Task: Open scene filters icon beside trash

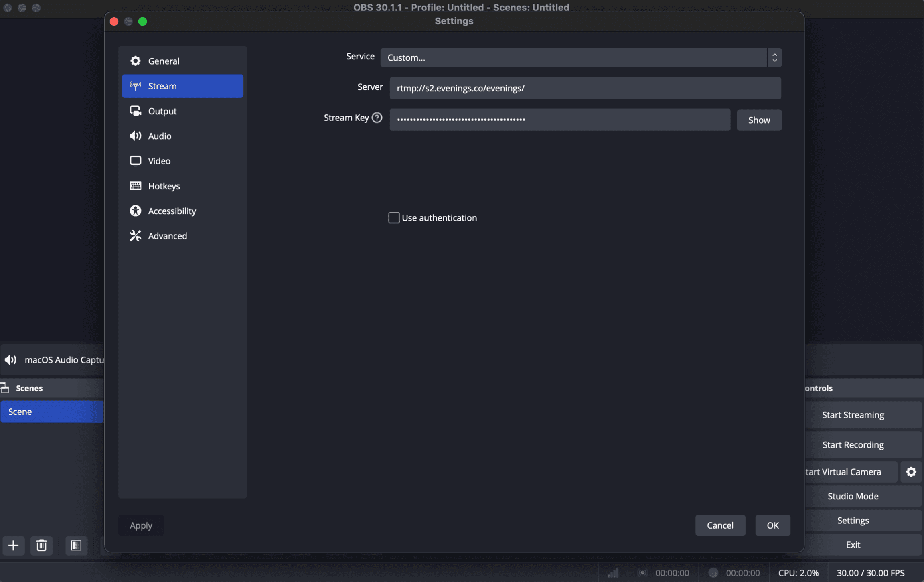Action: 76,545
